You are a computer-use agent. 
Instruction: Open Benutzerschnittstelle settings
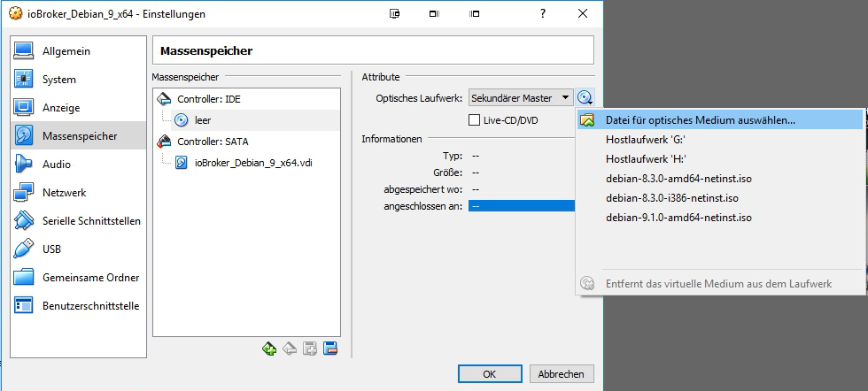[x=78, y=305]
